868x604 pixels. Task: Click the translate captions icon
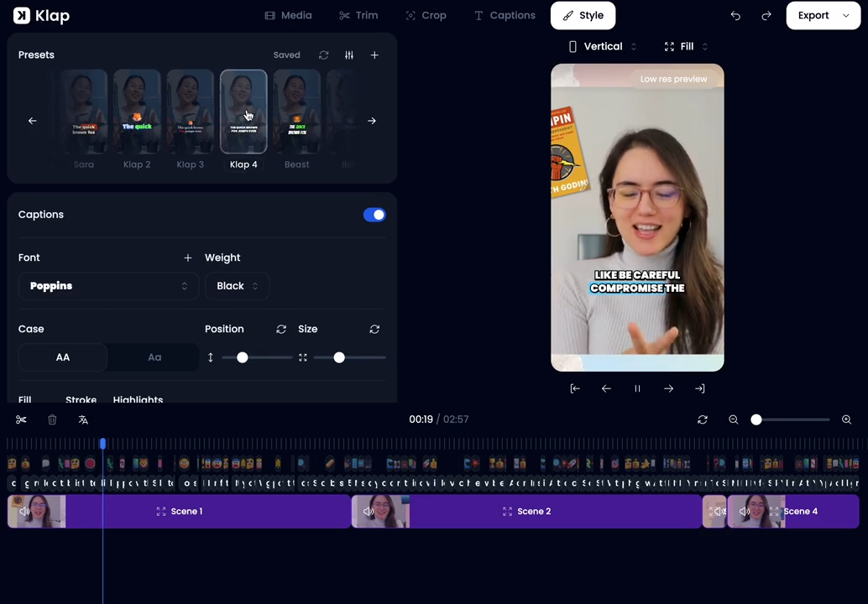[x=83, y=419]
